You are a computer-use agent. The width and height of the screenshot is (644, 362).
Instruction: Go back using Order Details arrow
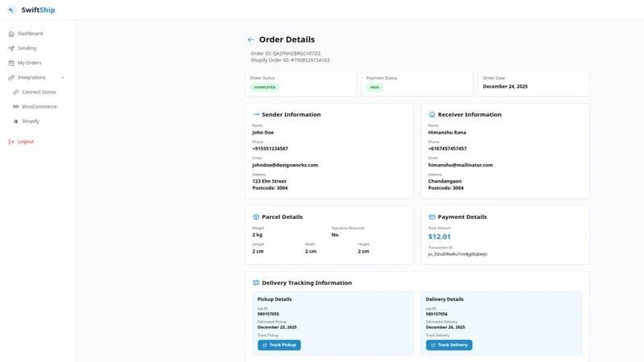pos(250,39)
